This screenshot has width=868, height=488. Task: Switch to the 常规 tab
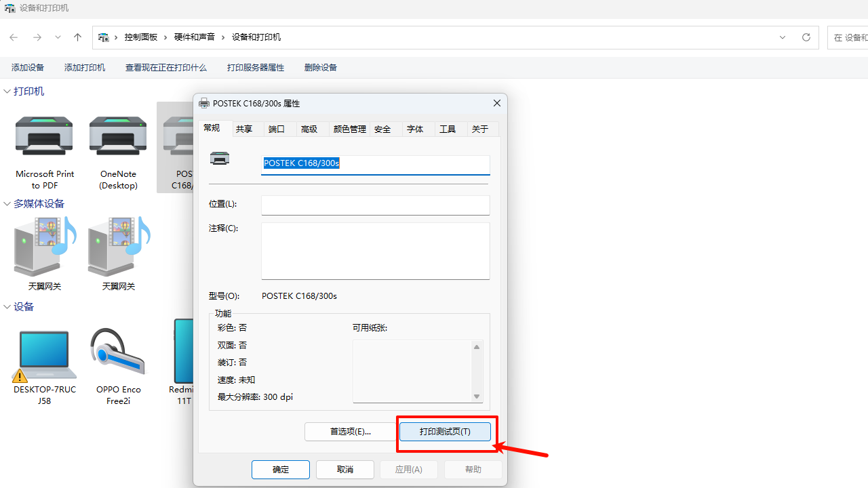tap(216, 127)
